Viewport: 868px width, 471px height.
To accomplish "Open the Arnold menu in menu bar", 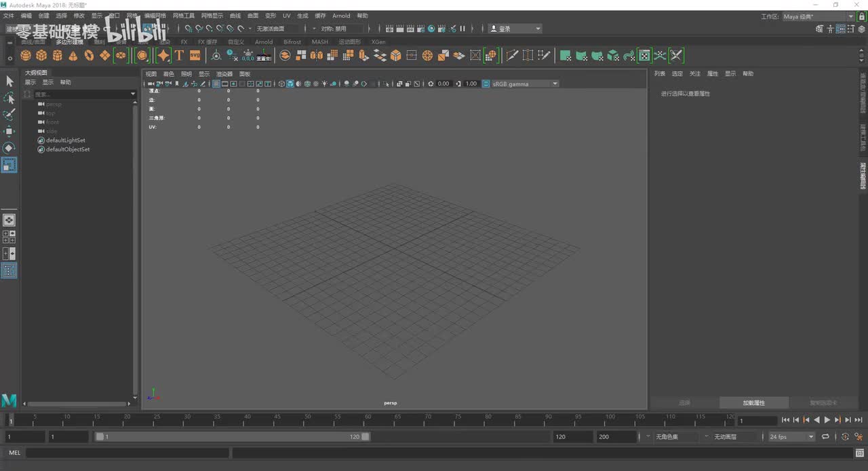I will point(341,16).
